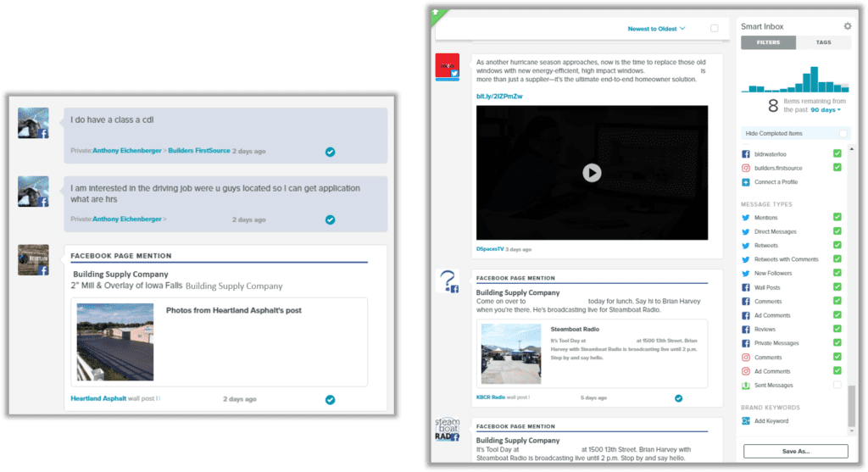Open Smart Inbox settings gear
The height and width of the screenshot is (472, 868).
click(847, 26)
